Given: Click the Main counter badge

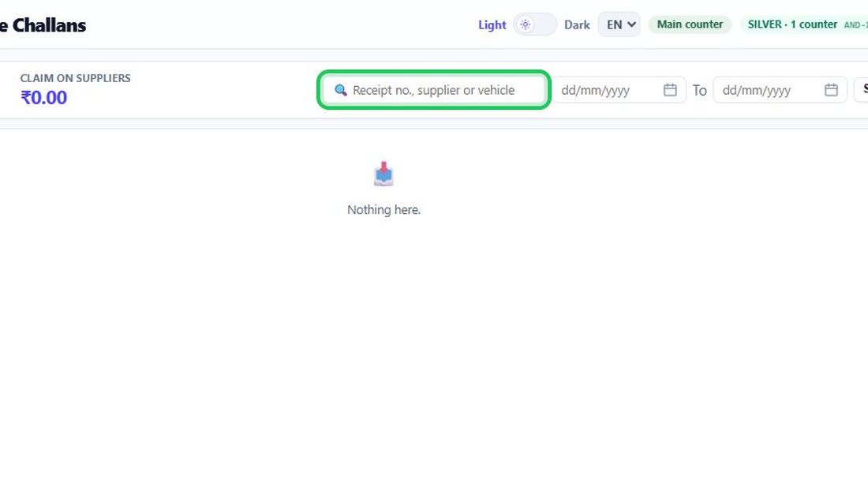Looking at the screenshot, I should click(690, 24).
